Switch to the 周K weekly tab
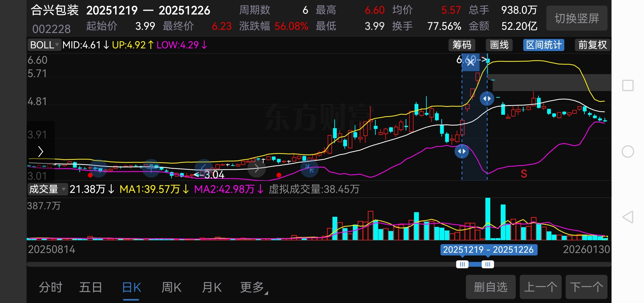Screen dimensions: 644x303 coord(171,287)
